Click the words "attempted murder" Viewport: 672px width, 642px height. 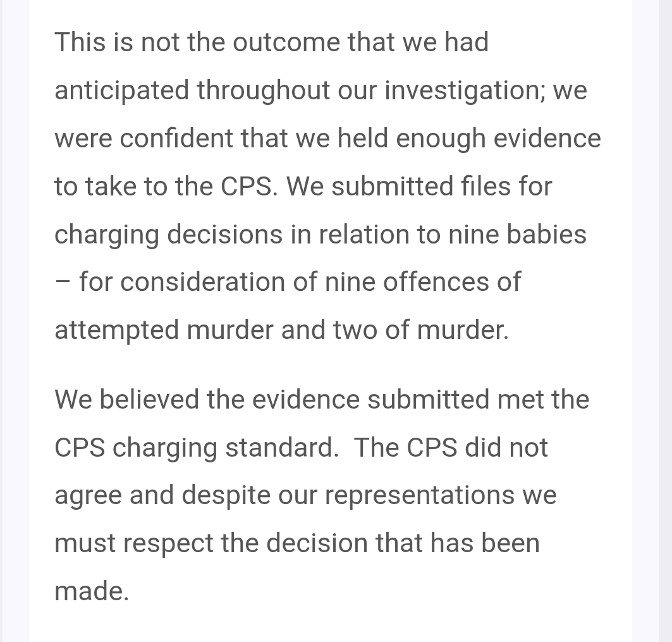(164, 330)
